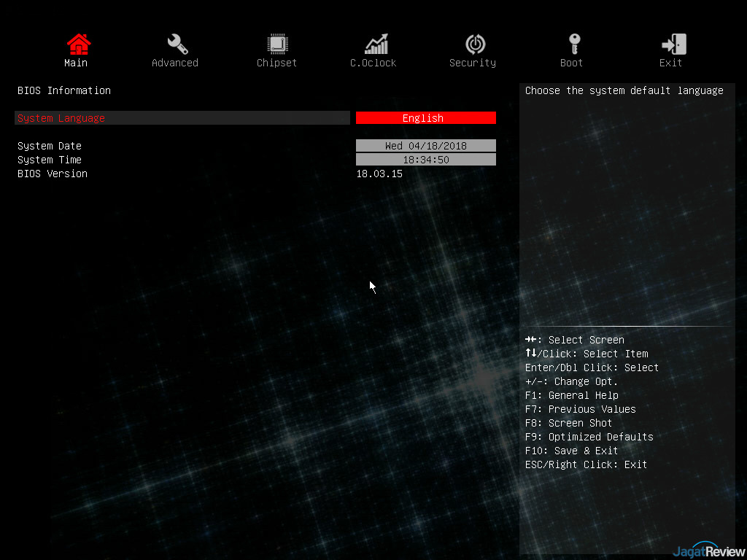Click the BIOS Information heading

tap(64, 90)
